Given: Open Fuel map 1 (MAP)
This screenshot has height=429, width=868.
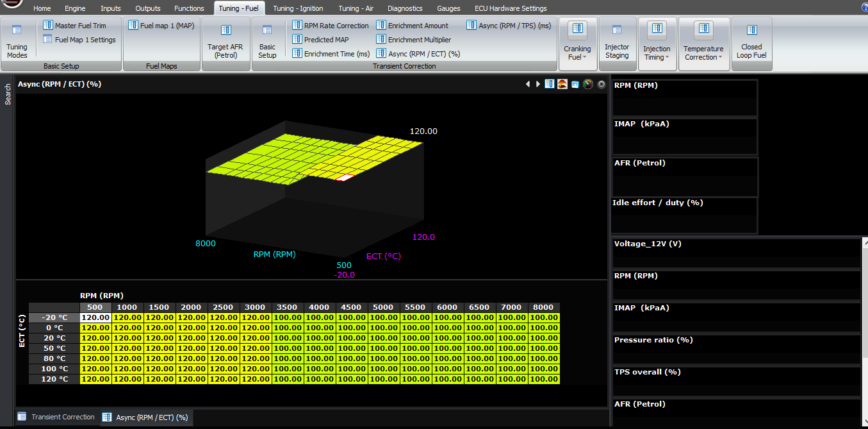Looking at the screenshot, I should (x=161, y=26).
